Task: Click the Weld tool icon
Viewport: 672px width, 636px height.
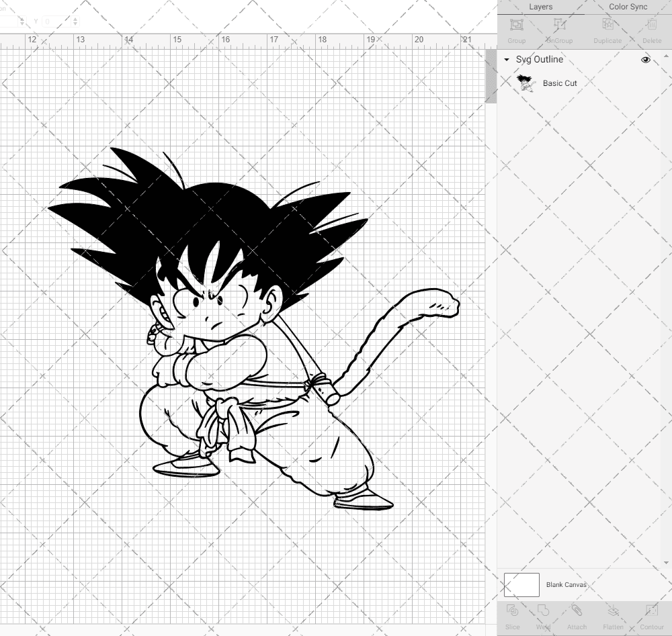Action: [x=543, y=610]
